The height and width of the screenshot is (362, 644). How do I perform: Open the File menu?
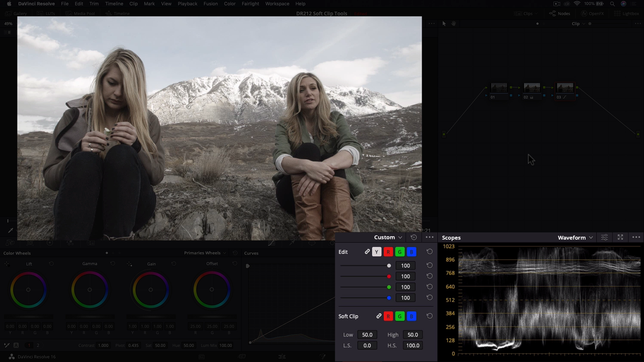coord(65,4)
